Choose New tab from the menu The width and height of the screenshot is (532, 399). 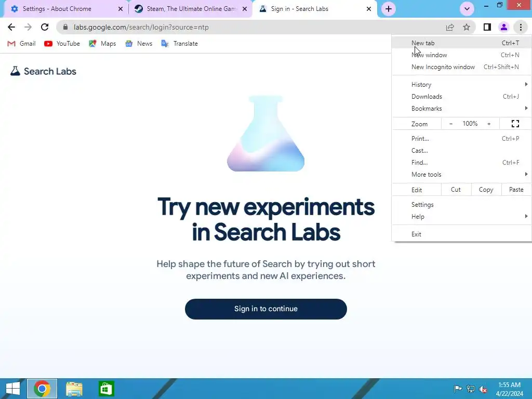click(x=461, y=43)
